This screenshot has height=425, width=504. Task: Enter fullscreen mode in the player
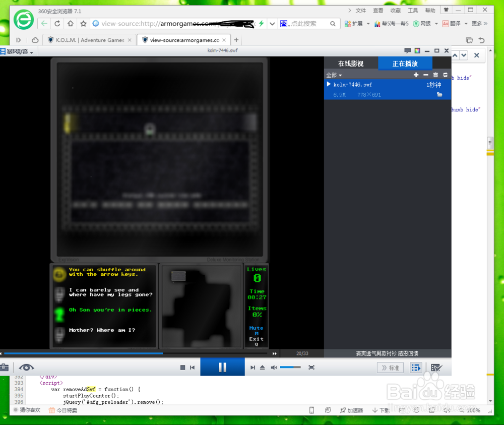coord(311,368)
